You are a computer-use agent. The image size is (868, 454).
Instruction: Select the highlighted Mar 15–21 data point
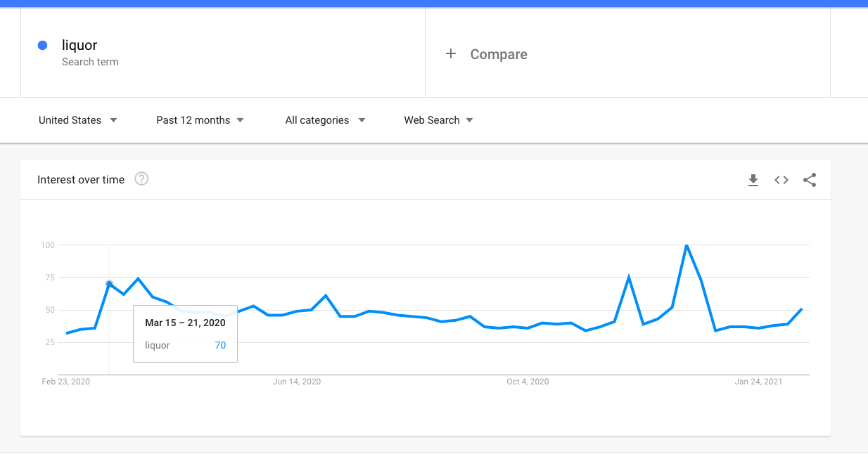[x=109, y=284]
